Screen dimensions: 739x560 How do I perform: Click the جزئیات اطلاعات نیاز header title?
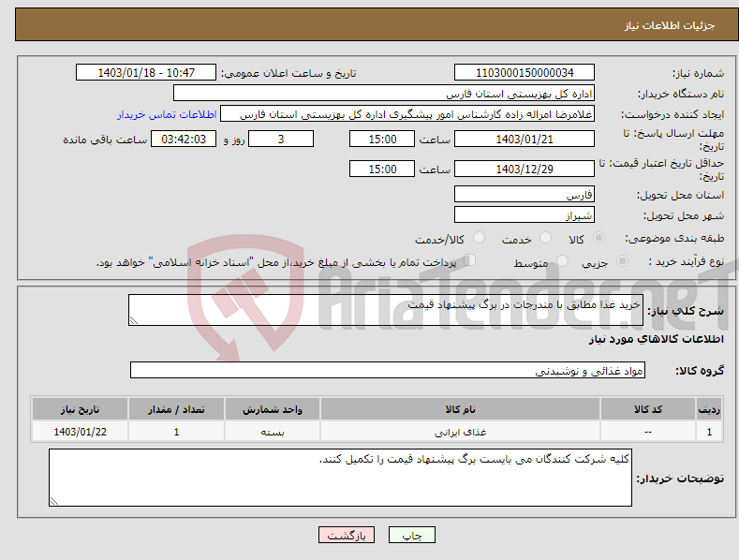[x=670, y=25]
